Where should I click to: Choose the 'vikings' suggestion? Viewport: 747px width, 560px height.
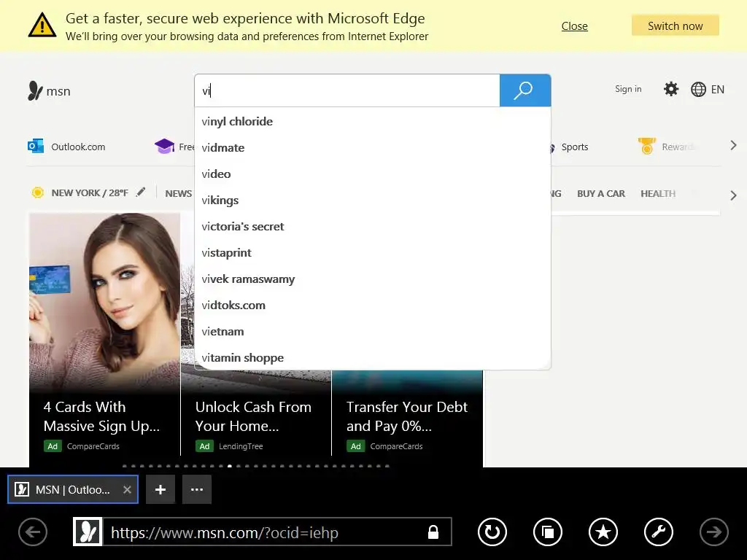(373, 200)
